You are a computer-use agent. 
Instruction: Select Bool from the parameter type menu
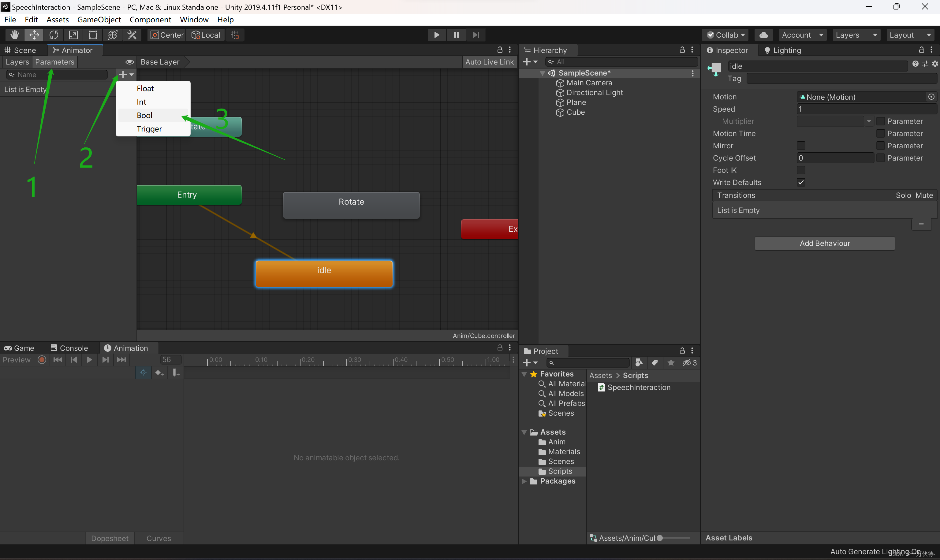[x=145, y=115]
